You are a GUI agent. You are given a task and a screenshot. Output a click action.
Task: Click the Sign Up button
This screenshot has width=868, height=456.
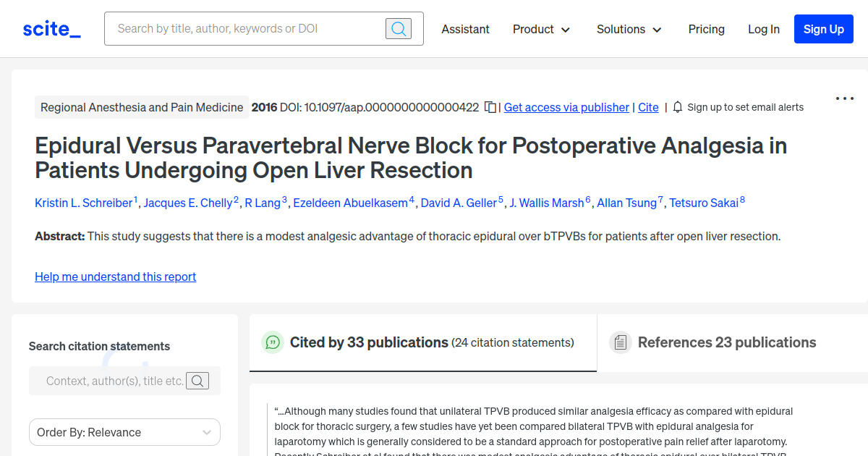(823, 29)
